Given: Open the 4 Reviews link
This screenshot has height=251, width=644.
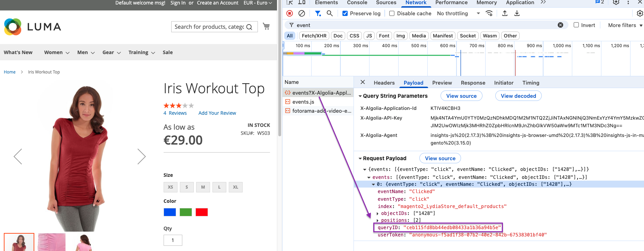Looking at the screenshot, I should pos(175,113).
